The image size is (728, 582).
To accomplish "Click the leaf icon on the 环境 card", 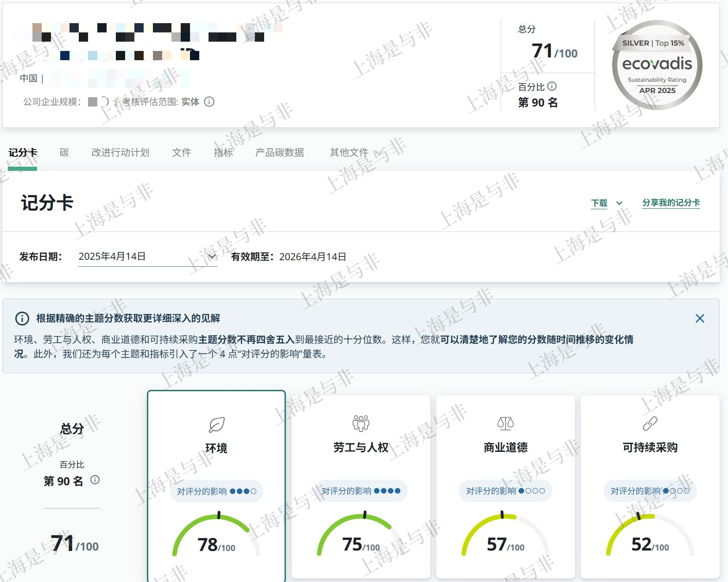I will [216, 424].
